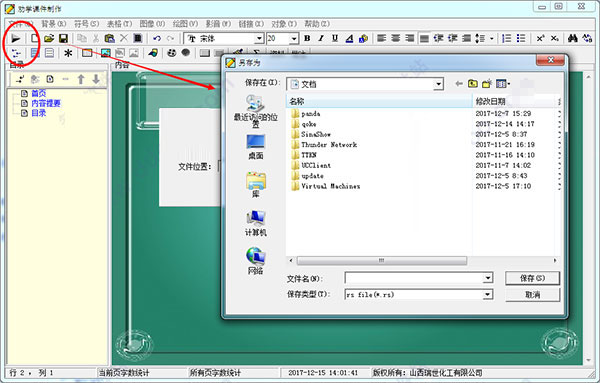600x383 pixels.
Task: Click the 保存 button
Action: click(x=532, y=278)
